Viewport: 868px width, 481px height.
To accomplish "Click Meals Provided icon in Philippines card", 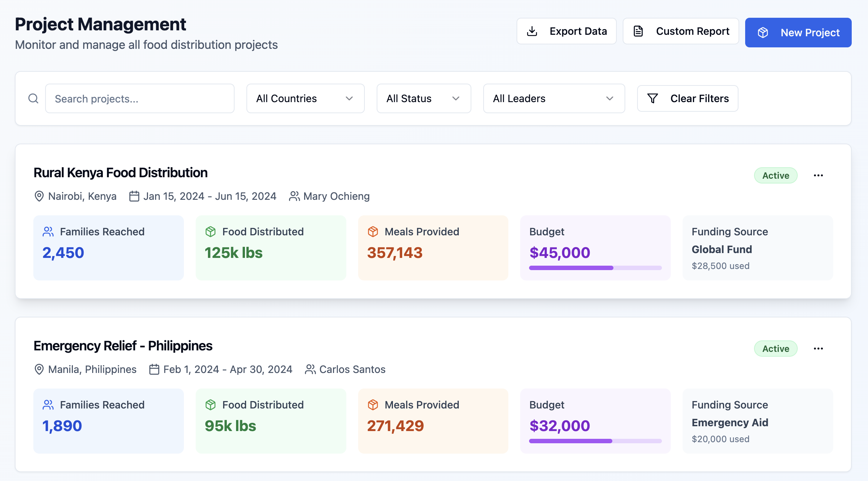I will tap(373, 405).
